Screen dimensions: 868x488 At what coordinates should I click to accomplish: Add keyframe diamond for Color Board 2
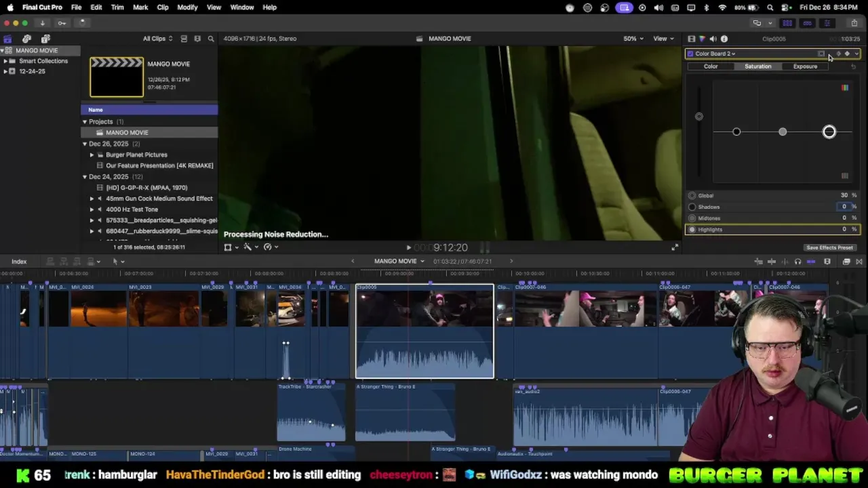tap(847, 54)
